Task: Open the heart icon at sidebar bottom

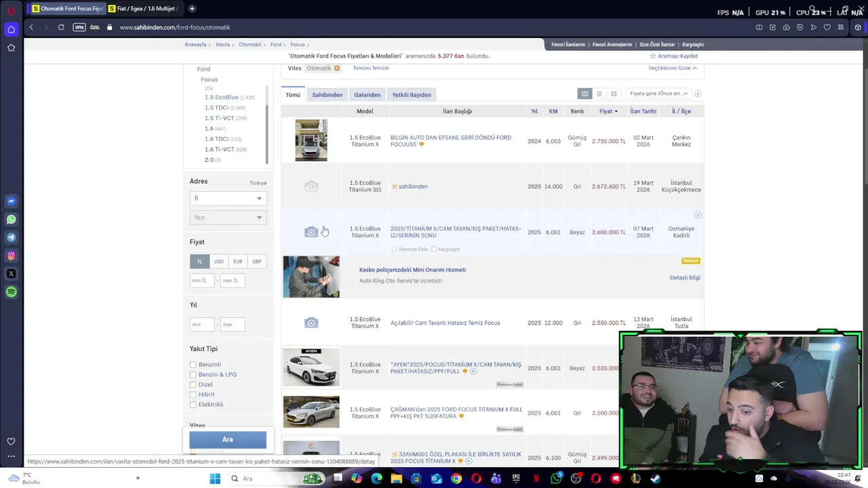Action: coord(11,441)
